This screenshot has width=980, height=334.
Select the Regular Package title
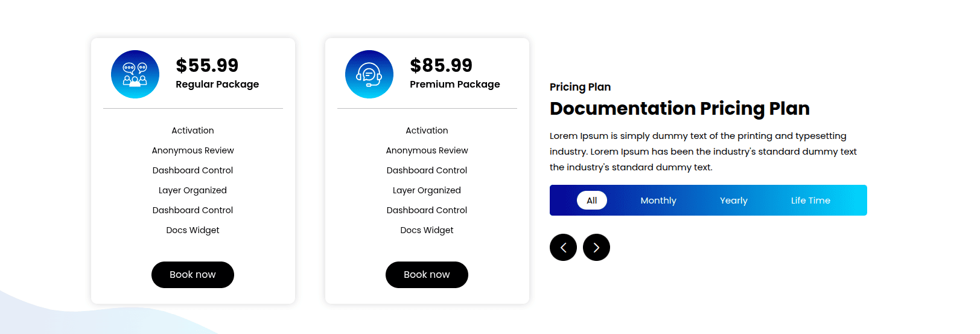[217, 85]
